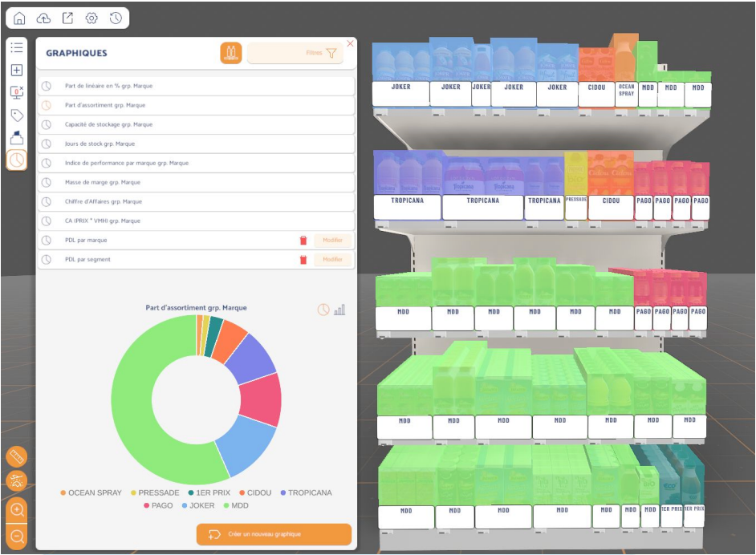Toggle TROPICANA legend entry
Screen dimensions: 756x555
[306, 493]
